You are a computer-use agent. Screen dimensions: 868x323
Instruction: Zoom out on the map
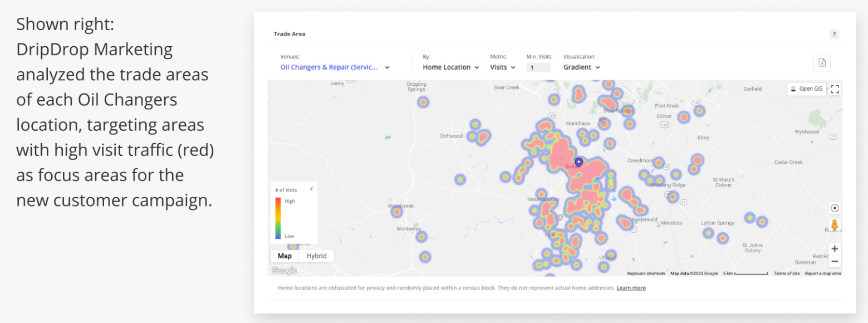tap(835, 261)
